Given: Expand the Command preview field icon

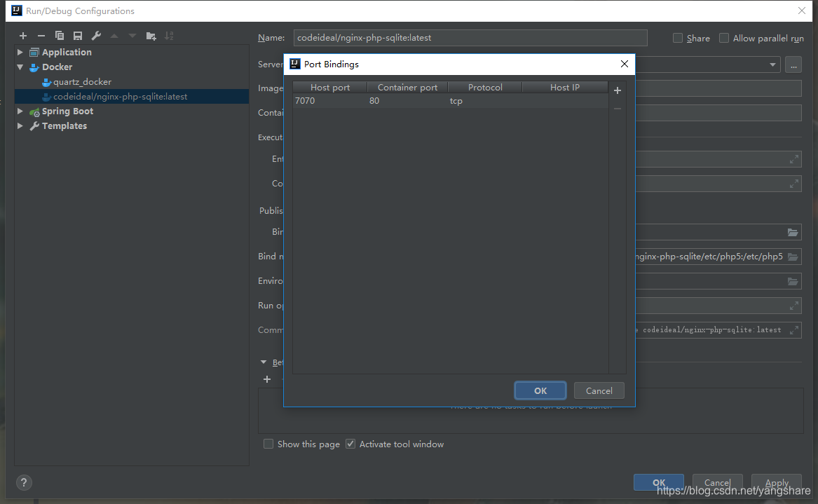Looking at the screenshot, I should coord(794,330).
